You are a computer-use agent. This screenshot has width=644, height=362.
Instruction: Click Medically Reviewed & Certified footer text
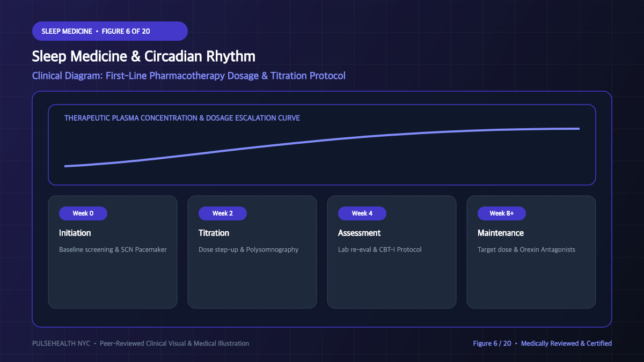click(x=566, y=343)
